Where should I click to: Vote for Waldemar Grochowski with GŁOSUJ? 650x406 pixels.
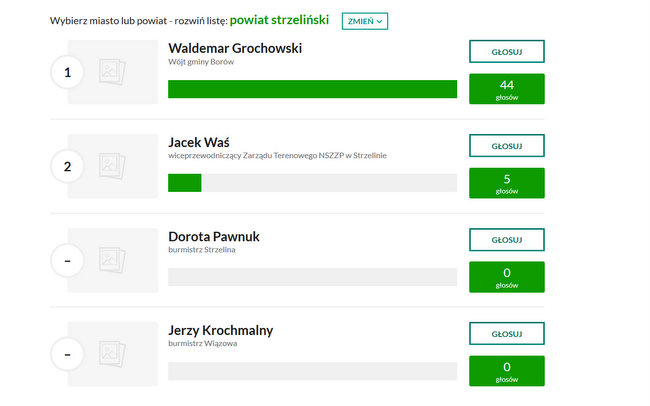click(x=507, y=52)
